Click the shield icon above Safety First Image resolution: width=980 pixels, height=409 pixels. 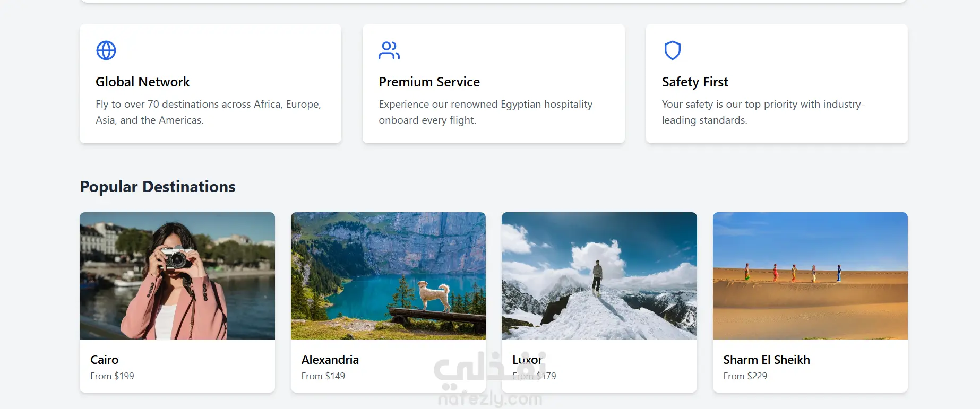pos(672,50)
